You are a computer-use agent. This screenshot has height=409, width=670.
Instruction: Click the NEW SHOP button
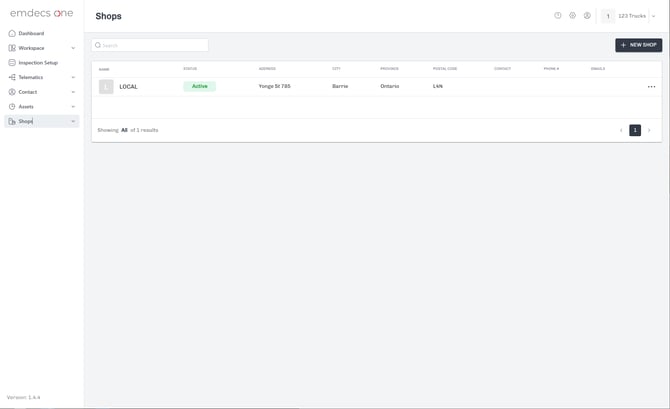638,45
